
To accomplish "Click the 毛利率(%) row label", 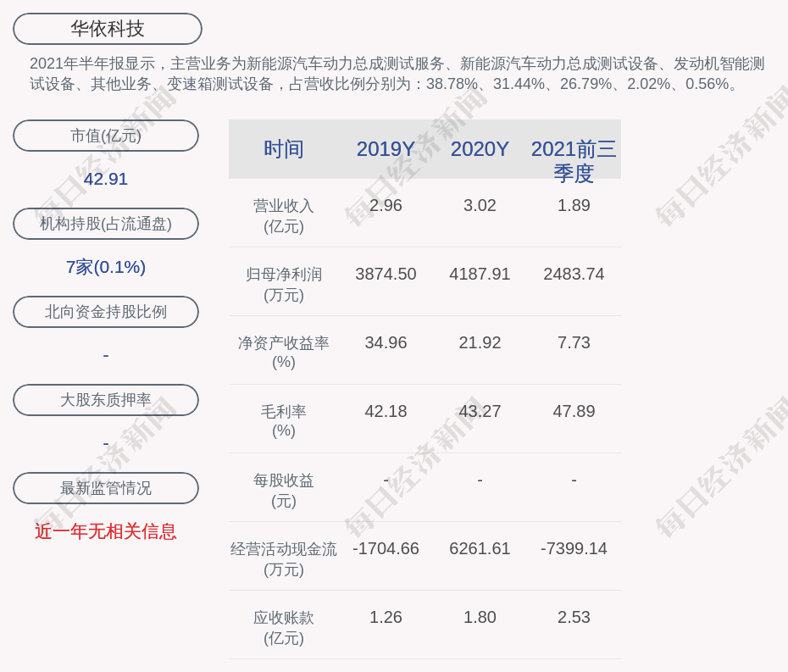I will tap(284, 422).
